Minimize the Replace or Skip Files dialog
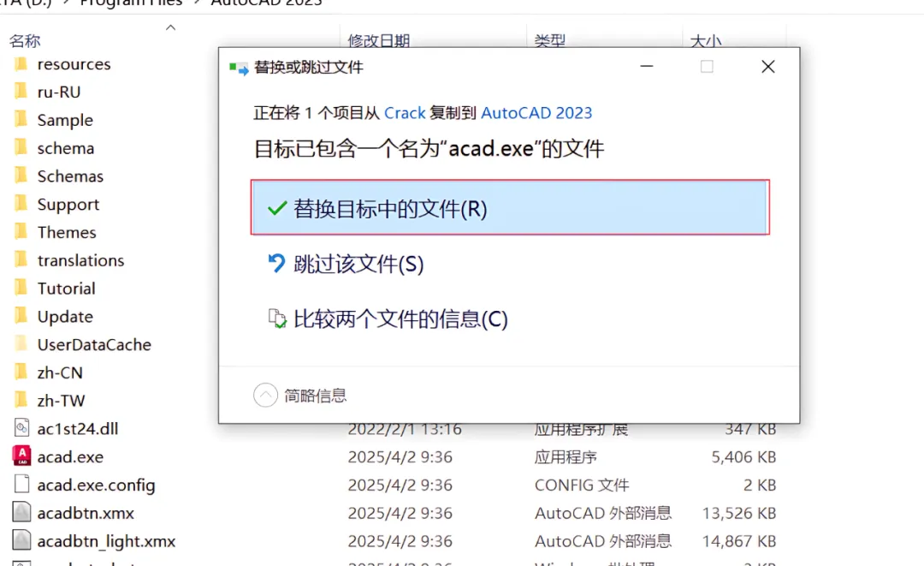The image size is (924, 566). [647, 67]
